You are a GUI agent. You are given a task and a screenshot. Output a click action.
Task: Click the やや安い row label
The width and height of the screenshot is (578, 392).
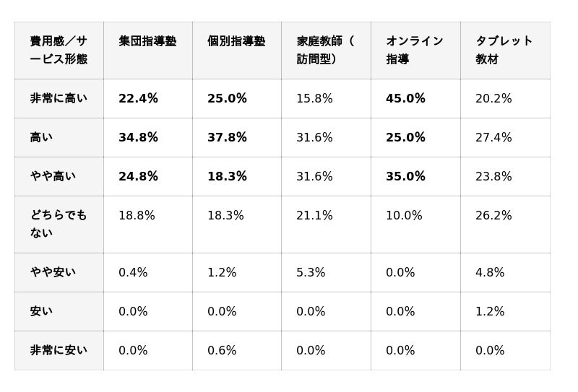pos(53,273)
